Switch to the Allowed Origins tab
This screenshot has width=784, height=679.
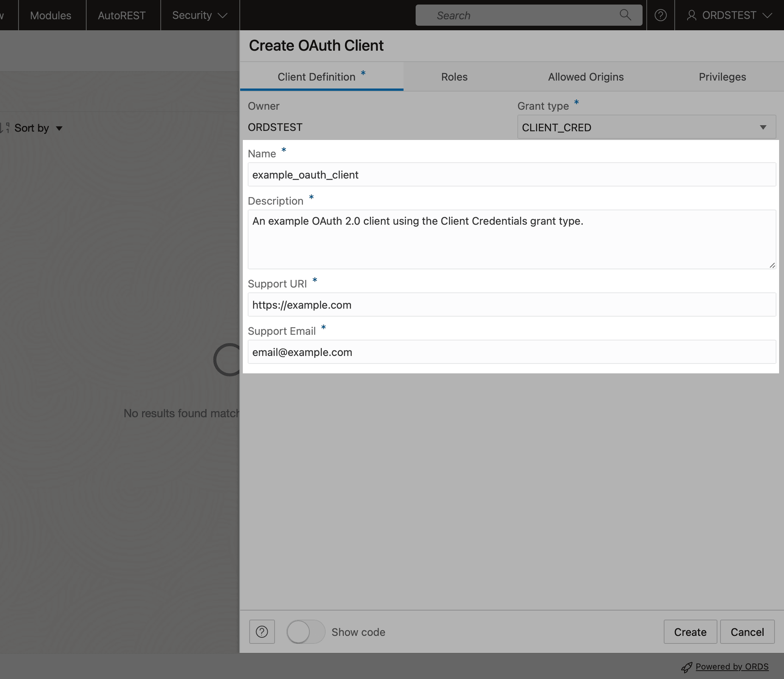[585, 77]
